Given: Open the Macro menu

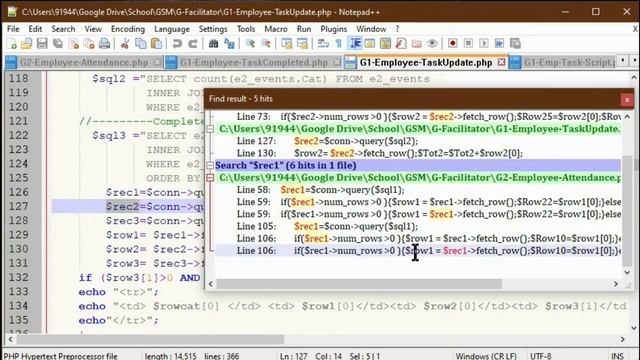Looking at the screenshot, I should point(276,29).
